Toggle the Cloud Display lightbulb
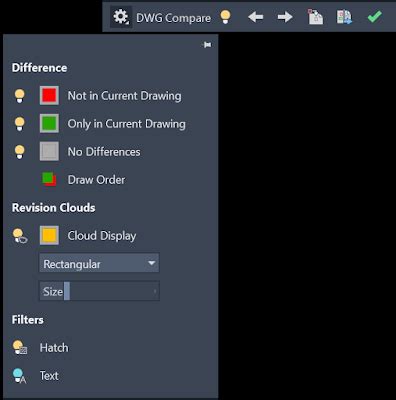Viewport: 396px width, 400px height. 20,236
